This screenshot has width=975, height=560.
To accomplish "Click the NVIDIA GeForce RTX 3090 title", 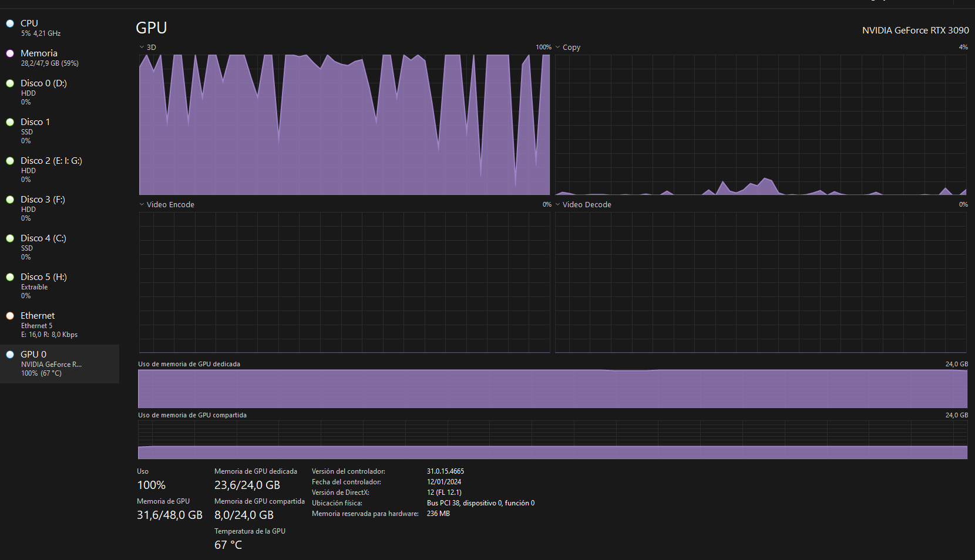I will [x=915, y=31].
